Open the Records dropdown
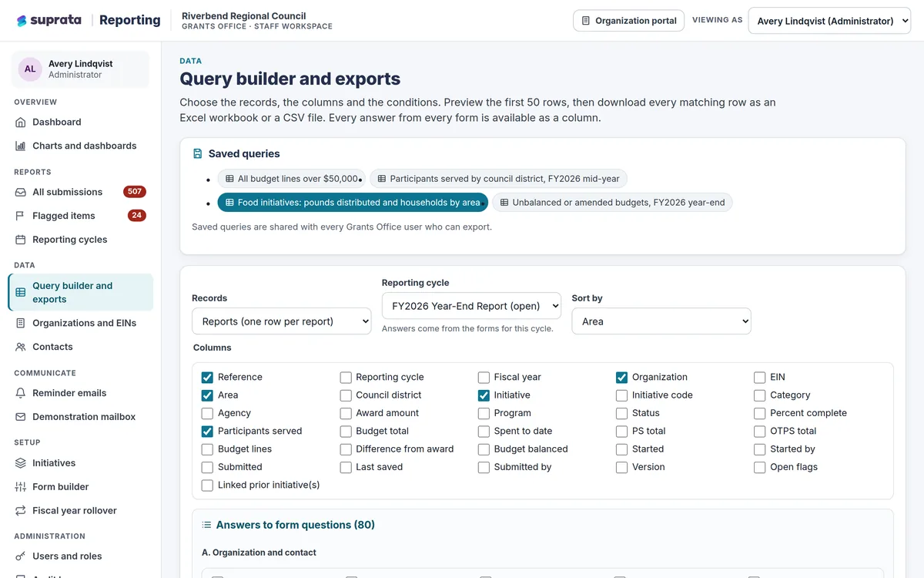This screenshot has width=924, height=578. click(x=282, y=321)
